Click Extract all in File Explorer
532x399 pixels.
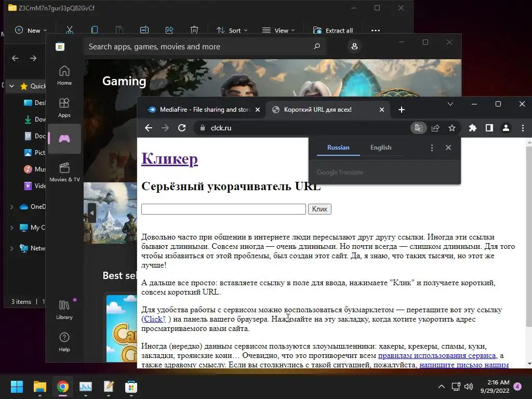tap(333, 30)
